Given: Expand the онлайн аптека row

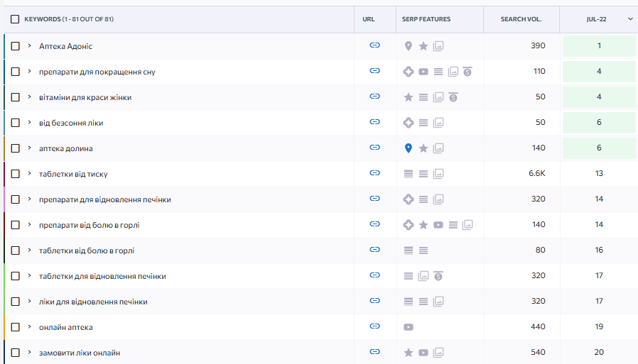Looking at the screenshot, I should click(x=29, y=326).
